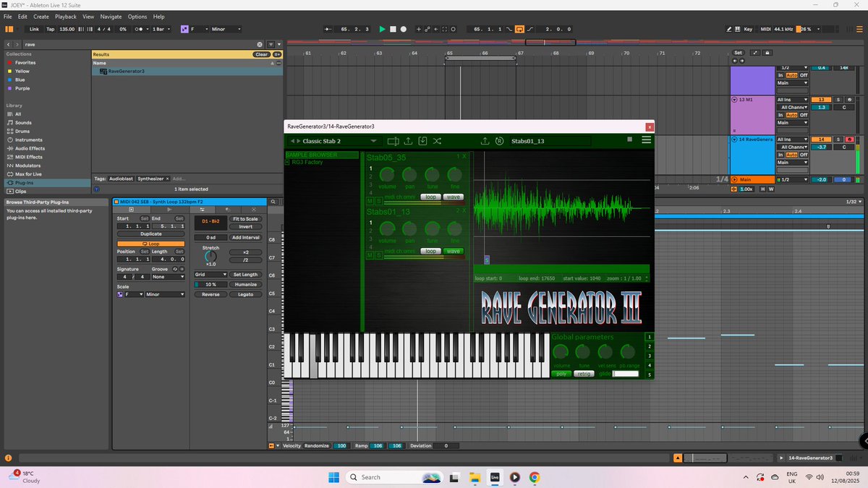Solo the Stabs01_13 layer with S button
The width and height of the screenshot is (868, 488).
(378, 255)
